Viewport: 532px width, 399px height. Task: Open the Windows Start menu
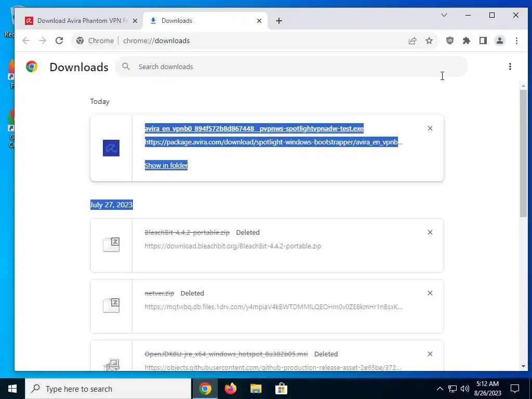[12, 389]
